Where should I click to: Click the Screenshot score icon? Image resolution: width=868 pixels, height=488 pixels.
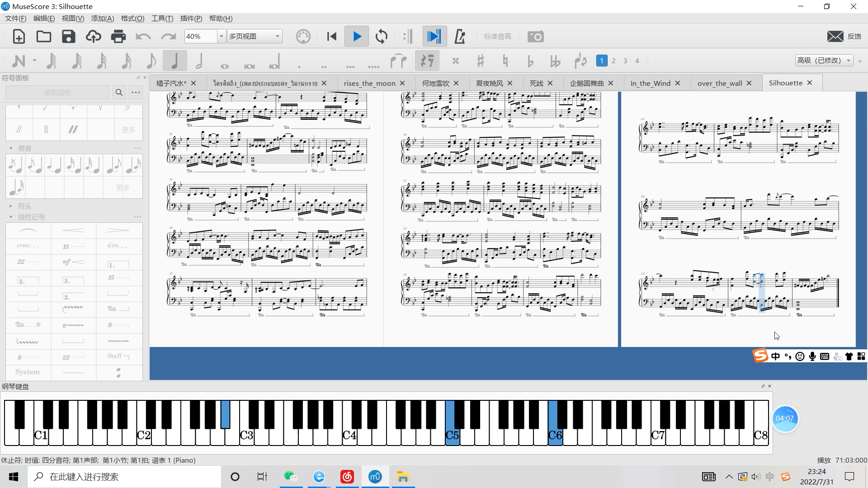point(535,36)
